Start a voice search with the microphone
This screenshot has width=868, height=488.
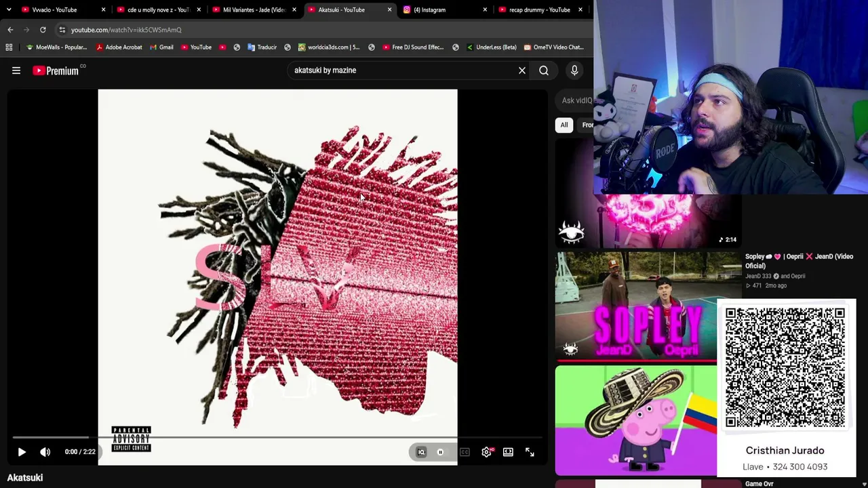574,70
